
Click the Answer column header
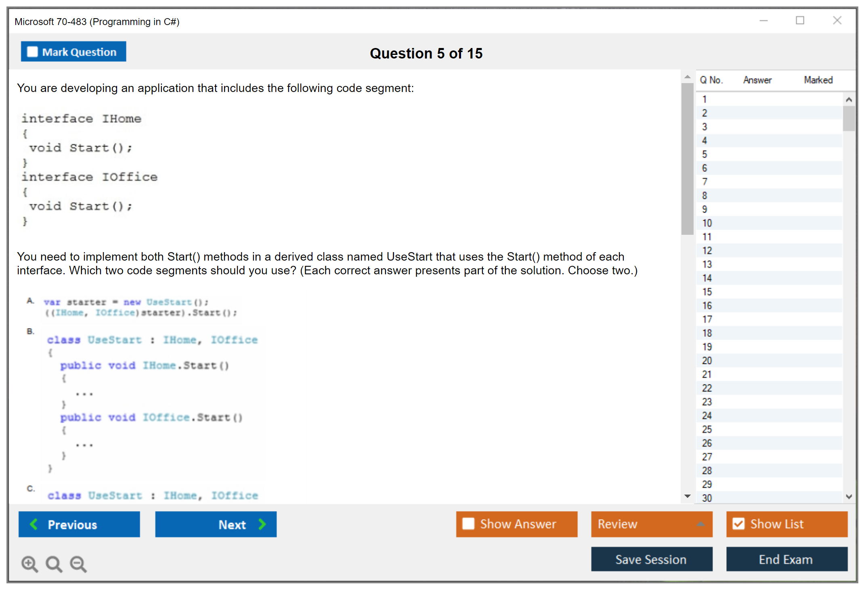click(757, 80)
